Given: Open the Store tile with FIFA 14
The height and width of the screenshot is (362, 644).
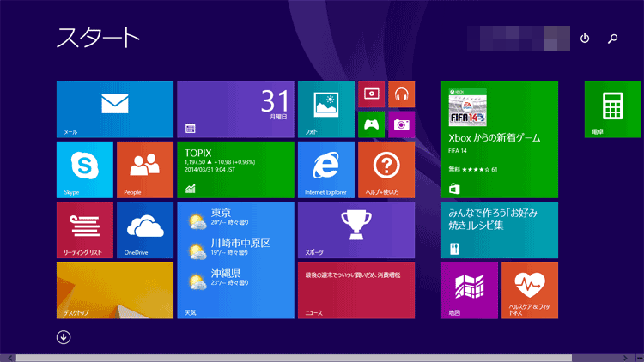Looking at the screenshot, I should [x=500, y=140].
